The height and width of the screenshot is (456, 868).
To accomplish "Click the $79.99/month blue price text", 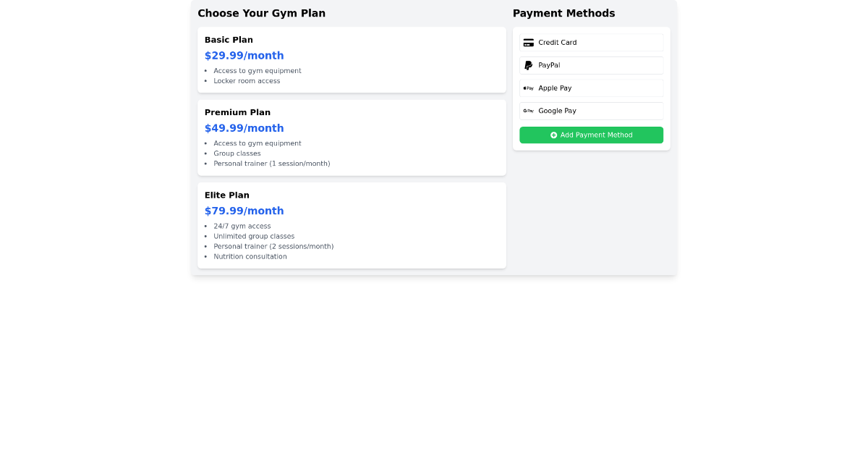I will tap(244, 211).
